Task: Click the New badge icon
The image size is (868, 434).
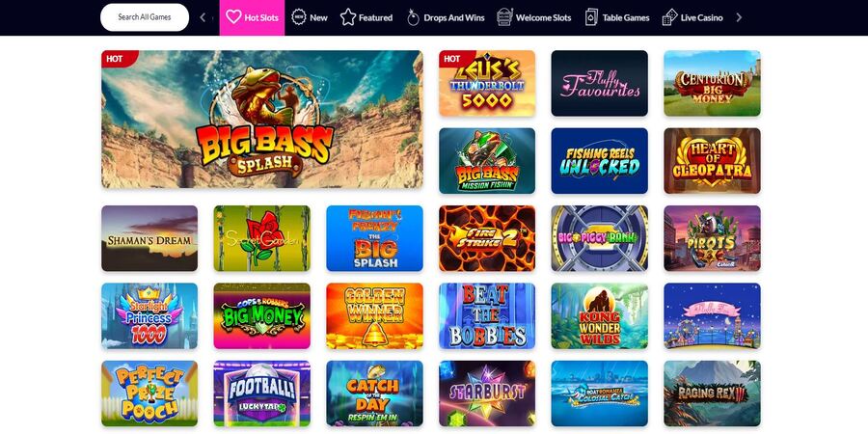Action: 298,17
